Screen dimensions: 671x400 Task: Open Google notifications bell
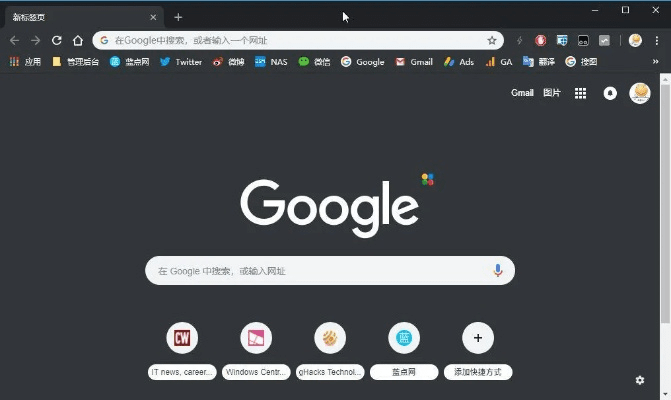coord(610,93)
